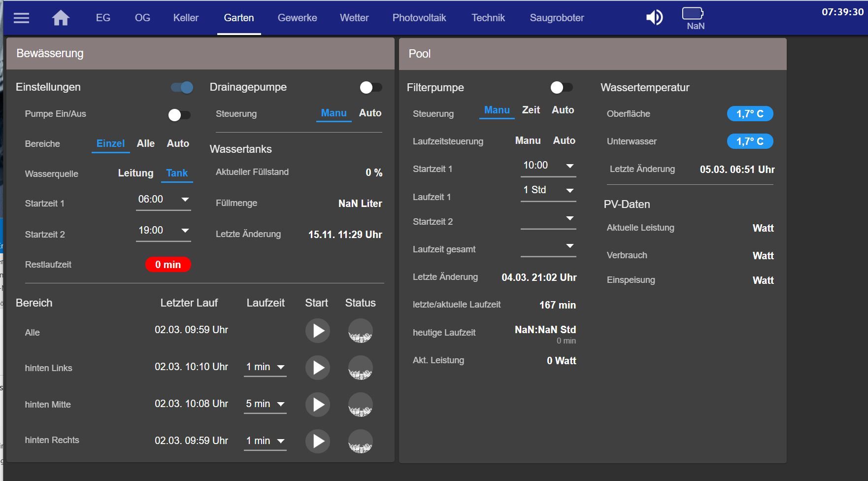
Task: Select Auto for Bereiche
Action: [178, 144]
